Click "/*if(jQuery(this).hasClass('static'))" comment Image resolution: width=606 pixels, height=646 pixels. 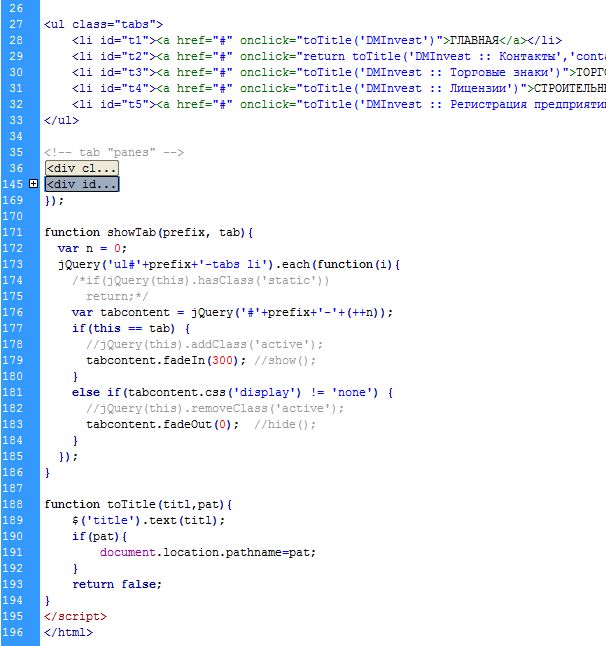click(x=201, y=281)
